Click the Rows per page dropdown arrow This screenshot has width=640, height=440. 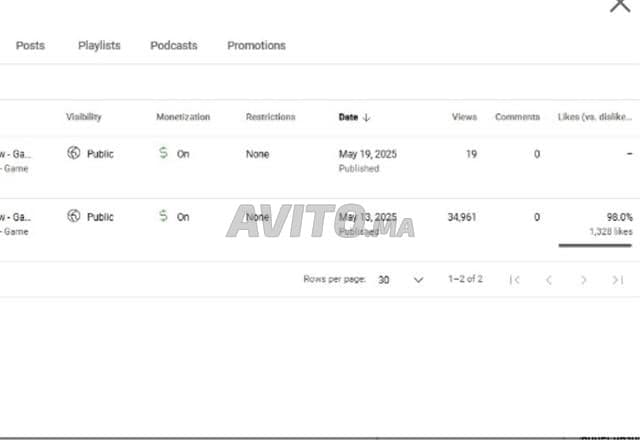(418, 280)
